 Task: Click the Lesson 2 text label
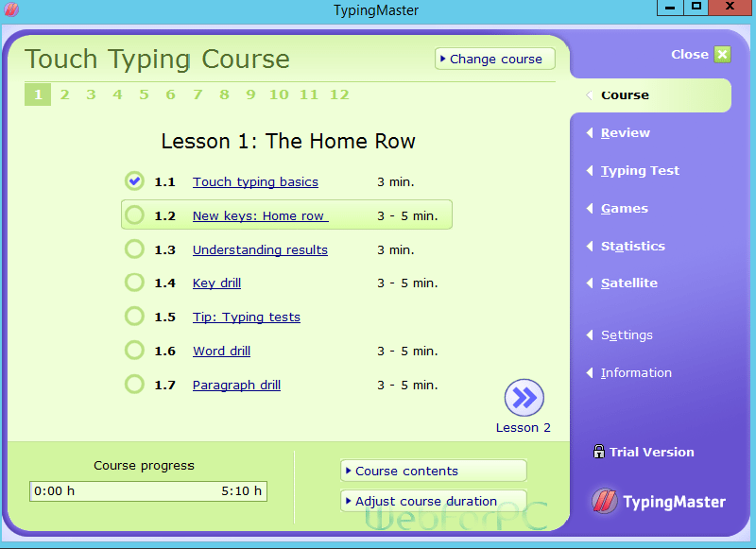pos(524,427)
